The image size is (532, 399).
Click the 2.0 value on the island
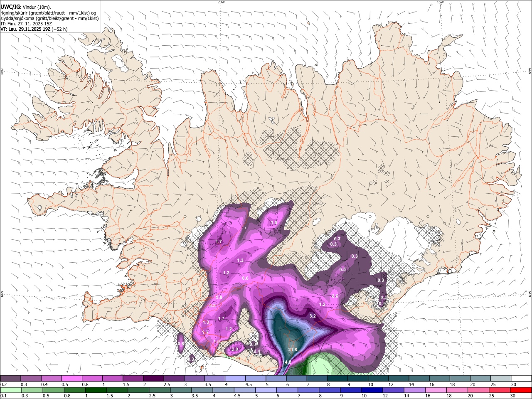[x=235, y=349]
